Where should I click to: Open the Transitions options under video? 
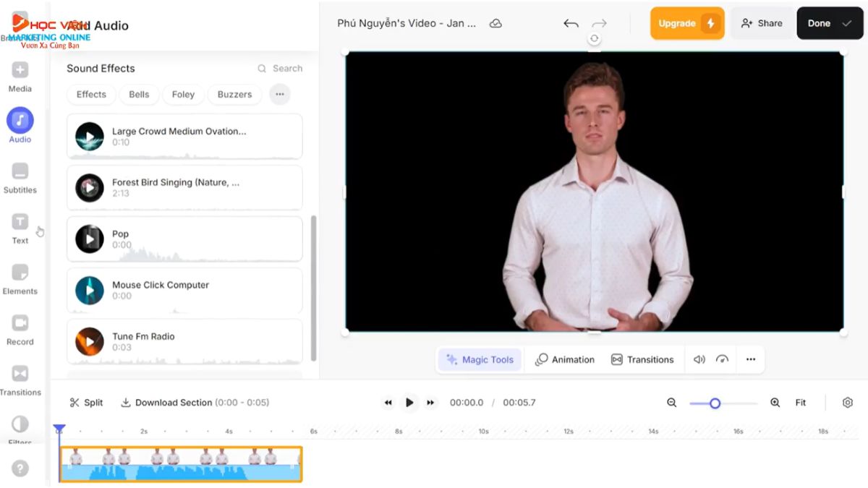tap(642, 359)
